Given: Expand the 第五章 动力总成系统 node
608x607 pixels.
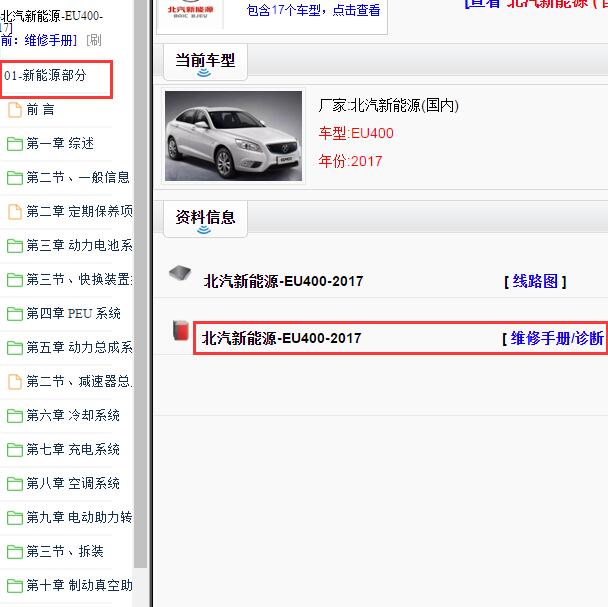Looking at the screenshot, I should coord(78,348).
